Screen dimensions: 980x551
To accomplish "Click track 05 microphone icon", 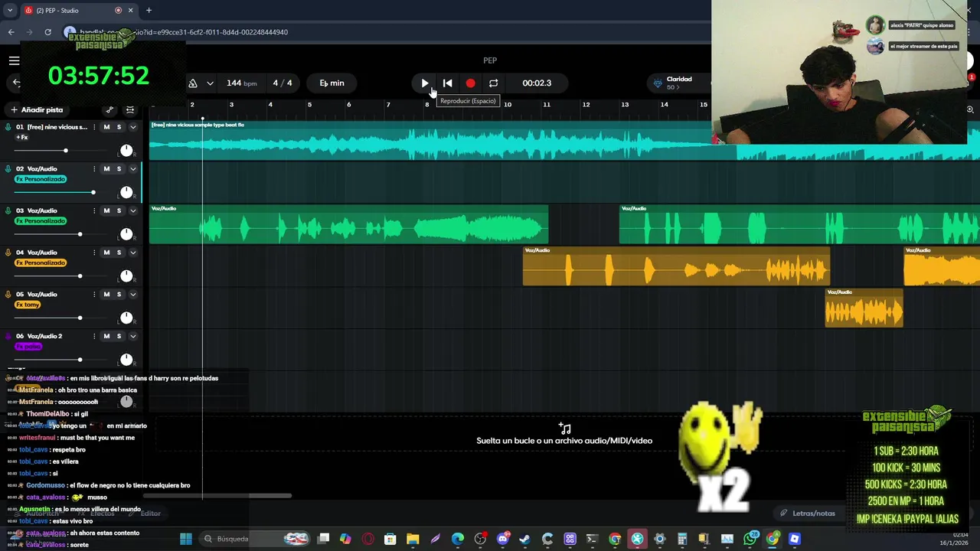I will [8, 294].
